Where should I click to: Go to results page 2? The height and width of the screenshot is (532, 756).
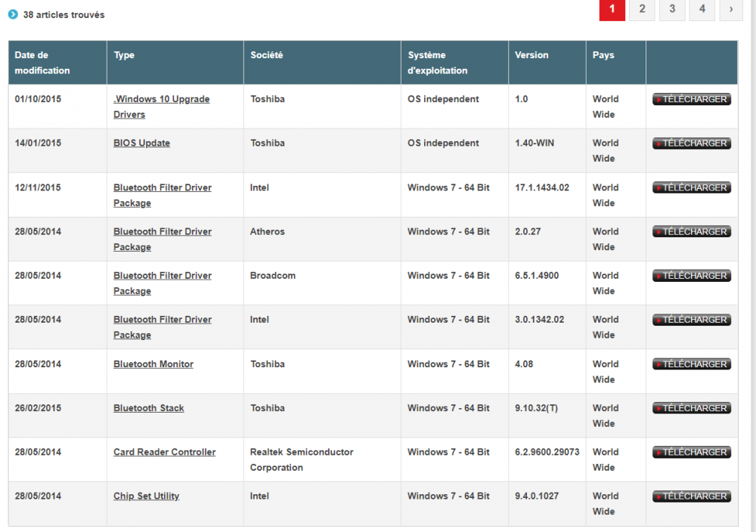[642, 9]
